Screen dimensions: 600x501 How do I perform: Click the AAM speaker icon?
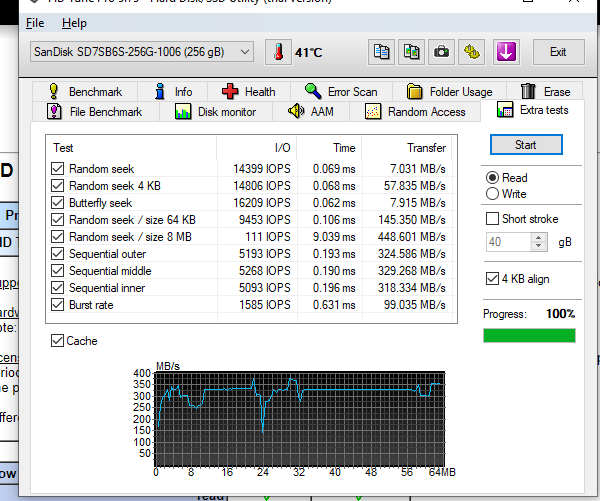[296, 111]
